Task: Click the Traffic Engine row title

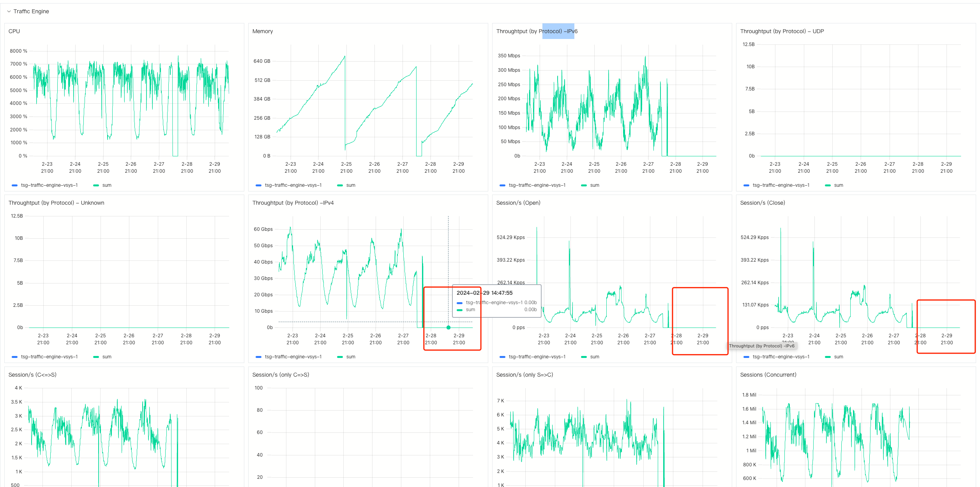Action: pyautogui.click(x=31, y=11)
